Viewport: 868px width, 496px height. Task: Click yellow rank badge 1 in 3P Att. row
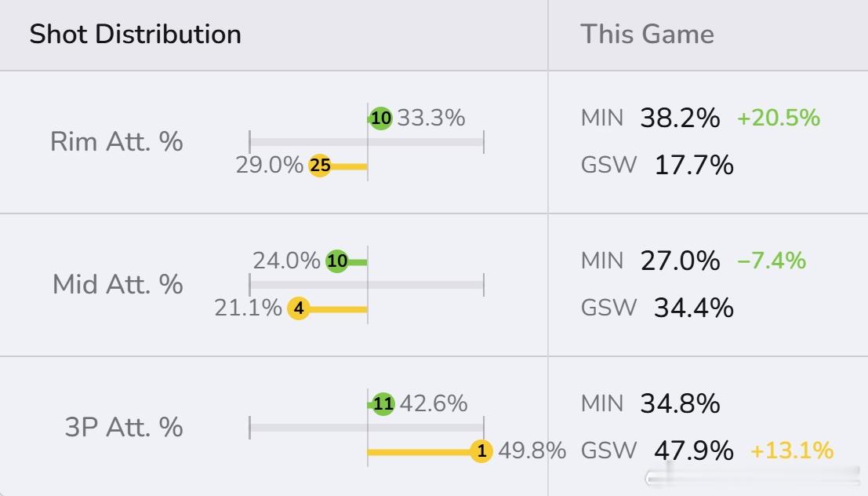click(x=481, y=451)
